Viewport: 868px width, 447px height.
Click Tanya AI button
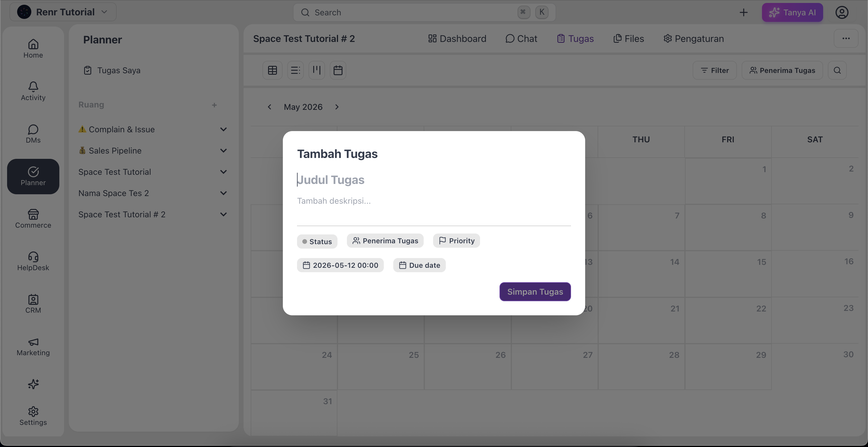(x=792, y=12)
